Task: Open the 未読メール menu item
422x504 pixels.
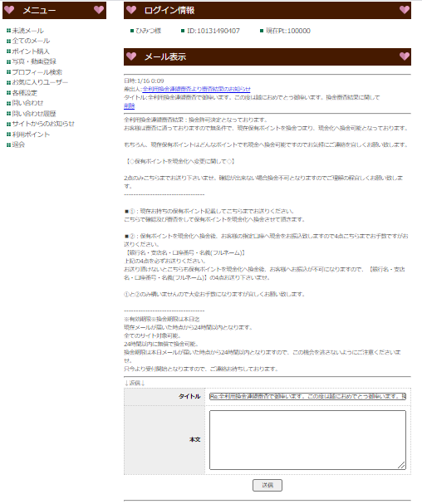Action: point(27,31)
